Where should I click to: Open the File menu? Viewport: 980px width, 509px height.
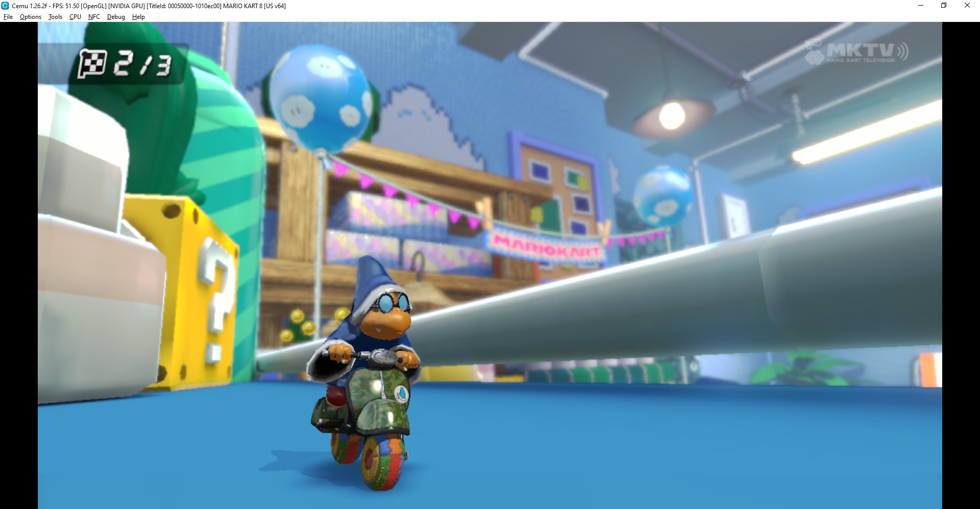8,16
